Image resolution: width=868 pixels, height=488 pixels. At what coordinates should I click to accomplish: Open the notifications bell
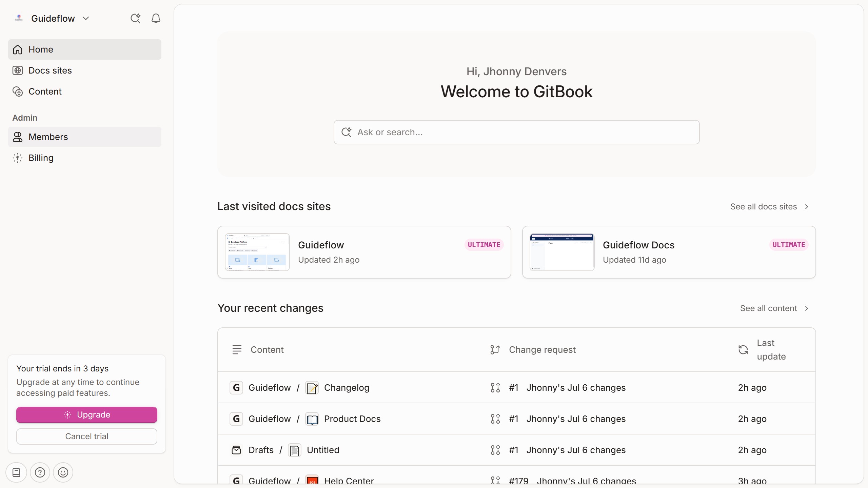pyautogui.click(x=156, y=18)
